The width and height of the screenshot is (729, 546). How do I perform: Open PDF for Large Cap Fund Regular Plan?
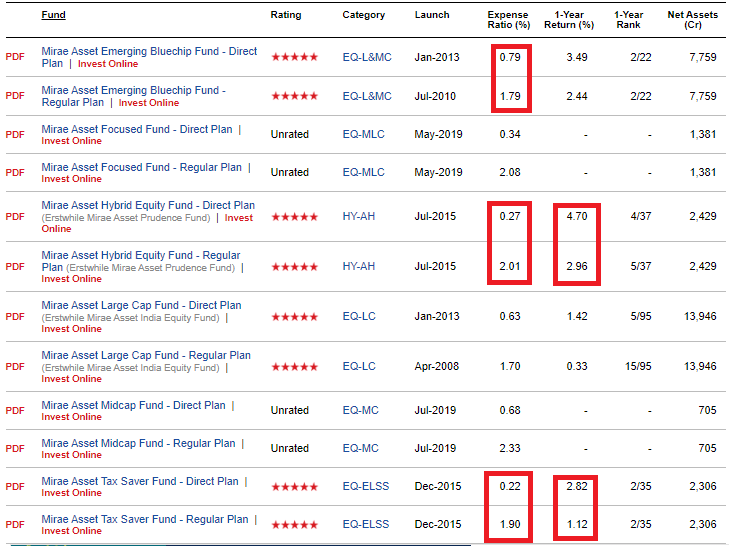point(15,366)
